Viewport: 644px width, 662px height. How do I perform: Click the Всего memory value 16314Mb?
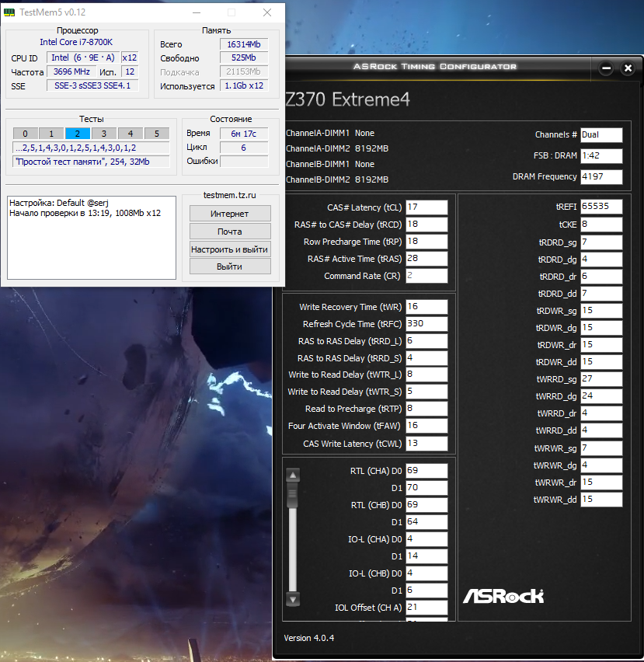tap(244, 44)
